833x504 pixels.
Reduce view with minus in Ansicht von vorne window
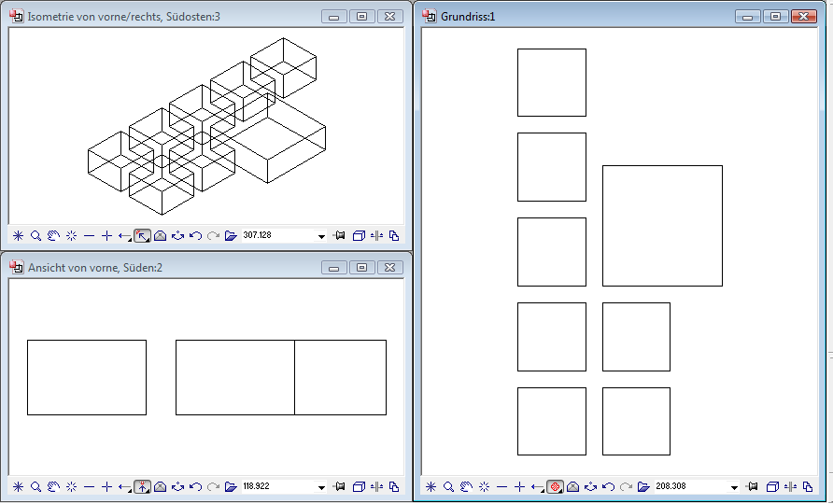click(x=89, y=486)
